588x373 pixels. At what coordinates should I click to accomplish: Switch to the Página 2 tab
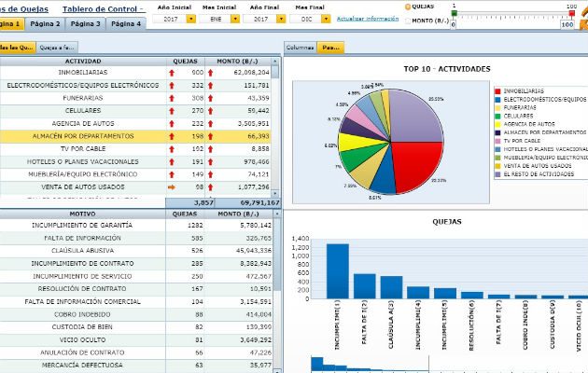point(44,23)
